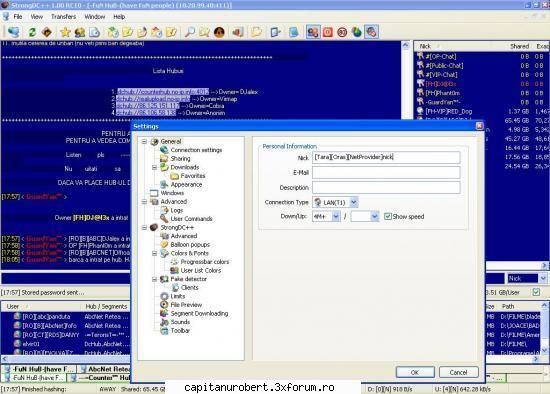Click the orange diamond redirect icon
Screen dimensions: 550x394
point(47,32)
